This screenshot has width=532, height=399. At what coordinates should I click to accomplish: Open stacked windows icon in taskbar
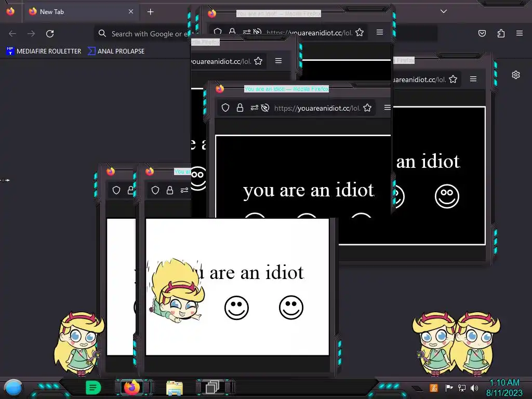[x=212, y=388]
